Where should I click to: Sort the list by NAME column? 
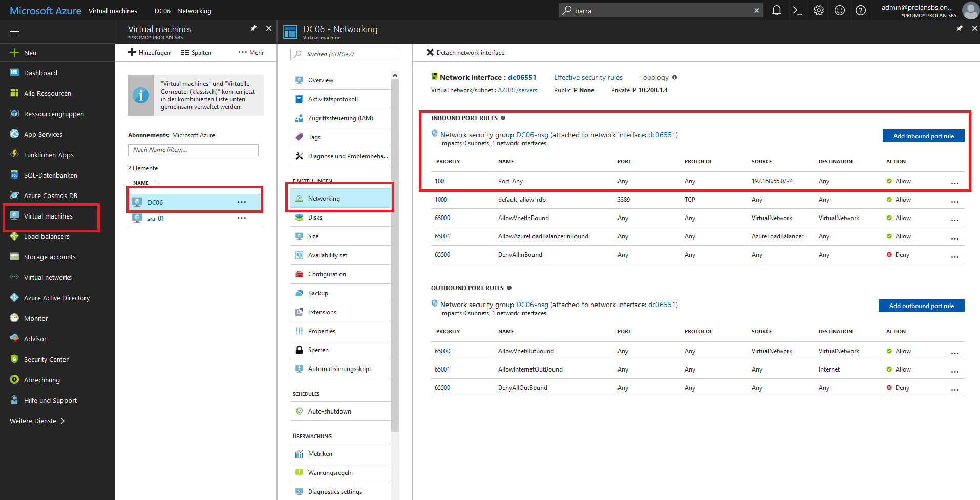tap(141, 183)
